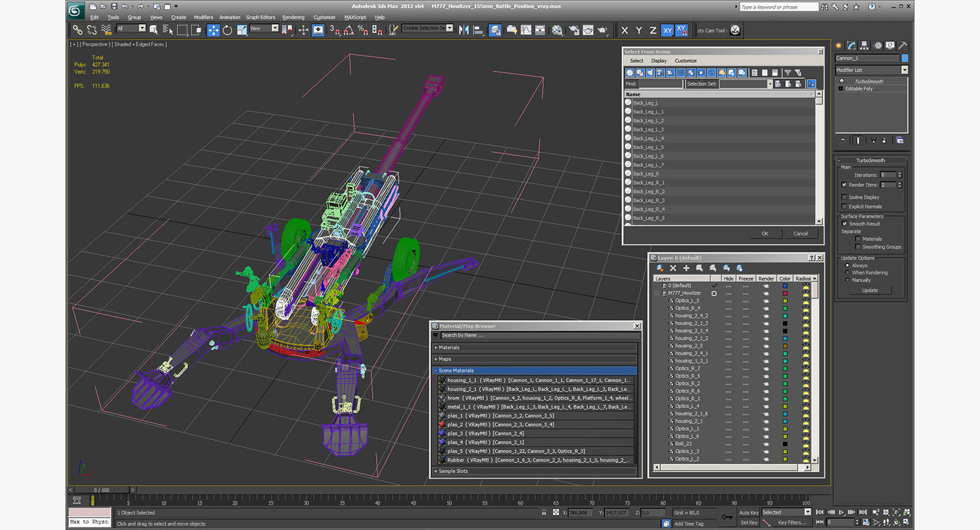Screen dimensions: 980x530
Task: Activate the Select Object tool
Action: (154, 30)
